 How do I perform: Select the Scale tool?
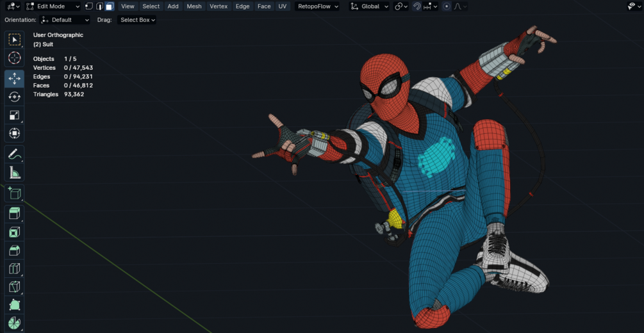(x=14, y=115)
